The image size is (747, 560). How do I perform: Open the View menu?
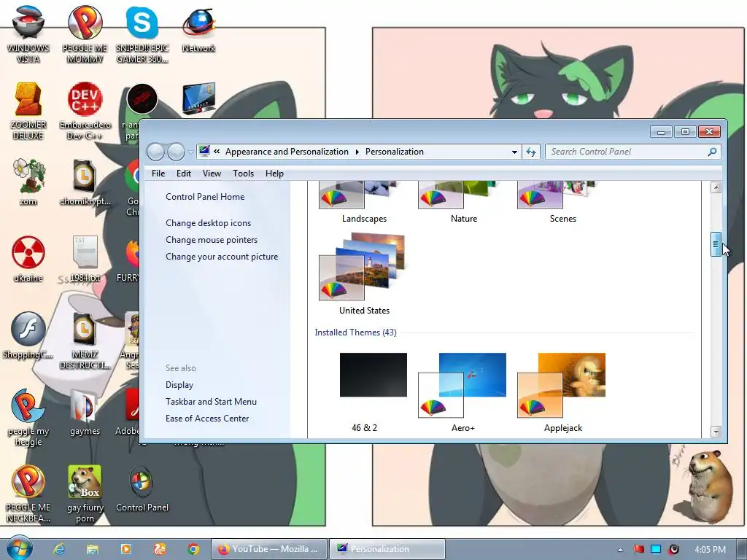coord(212,174)
